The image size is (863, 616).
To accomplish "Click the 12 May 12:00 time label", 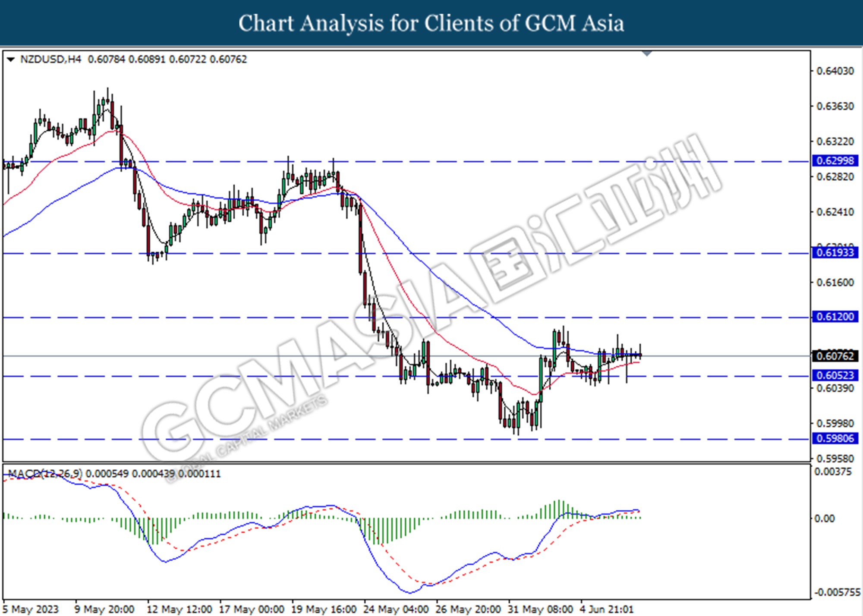I will click(179, 609).
